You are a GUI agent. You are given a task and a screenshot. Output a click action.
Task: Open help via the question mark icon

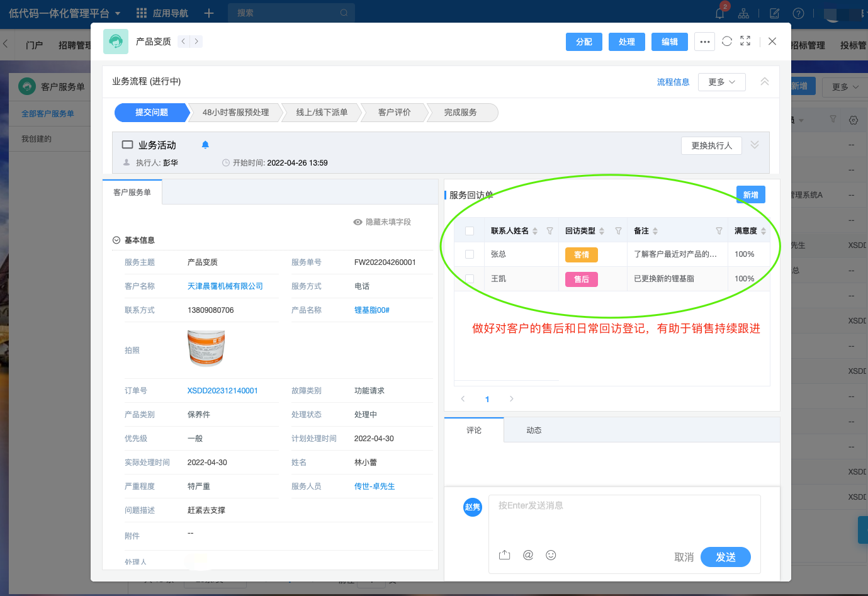pos(798,13)
